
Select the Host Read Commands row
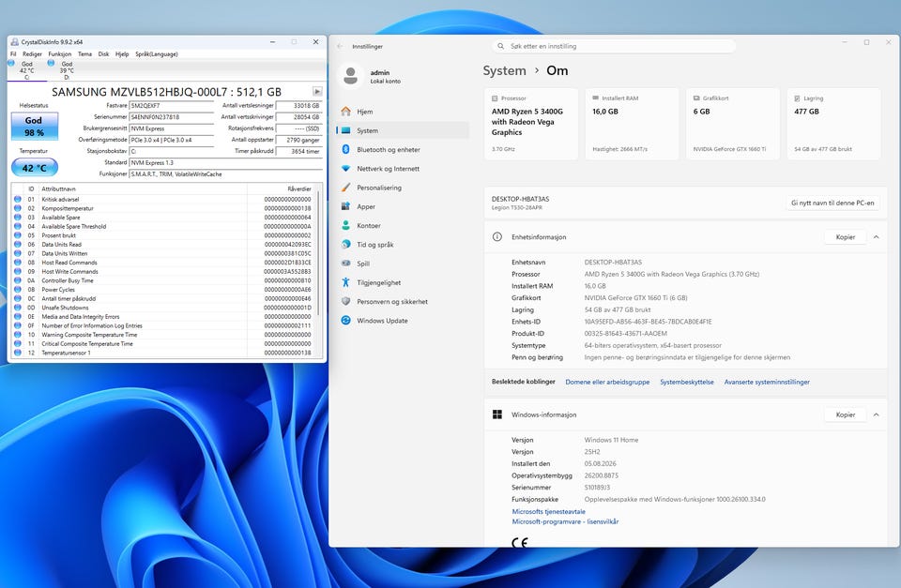(163, 263)
